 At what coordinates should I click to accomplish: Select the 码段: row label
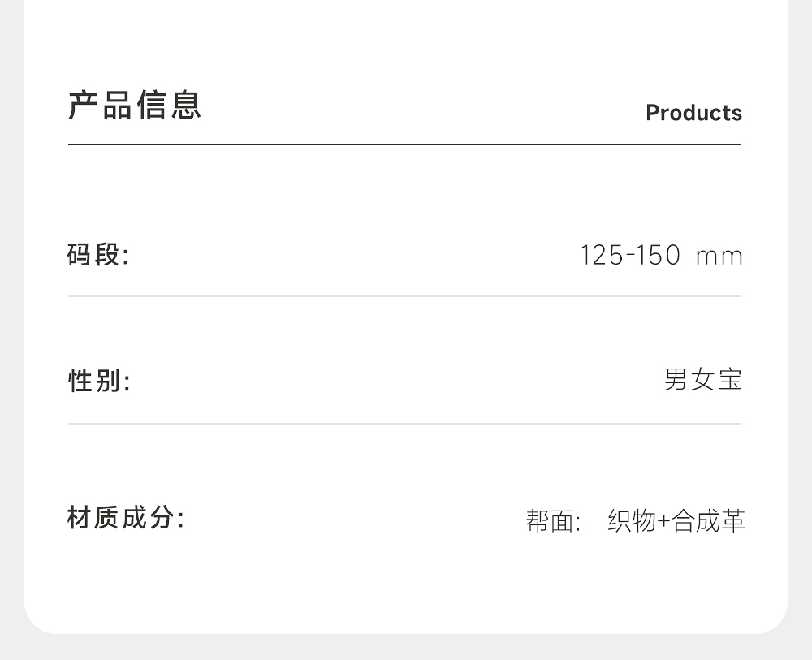[98, 255]
